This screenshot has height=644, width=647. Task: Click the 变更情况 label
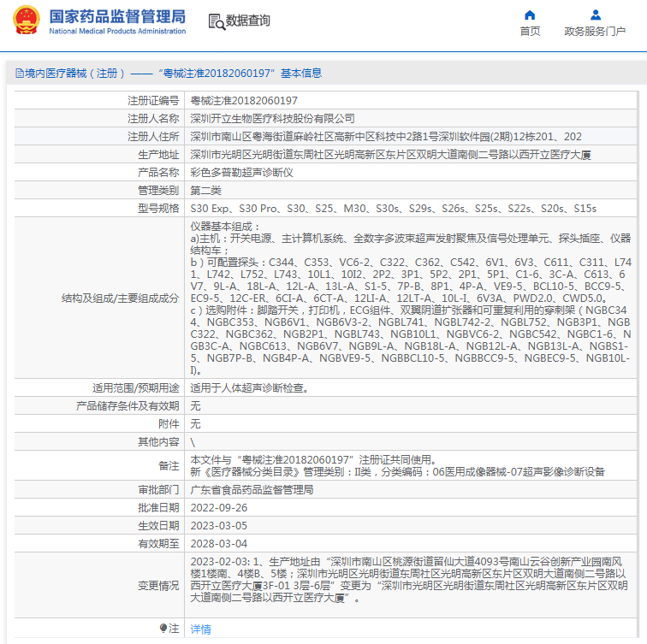pos(158,586)
